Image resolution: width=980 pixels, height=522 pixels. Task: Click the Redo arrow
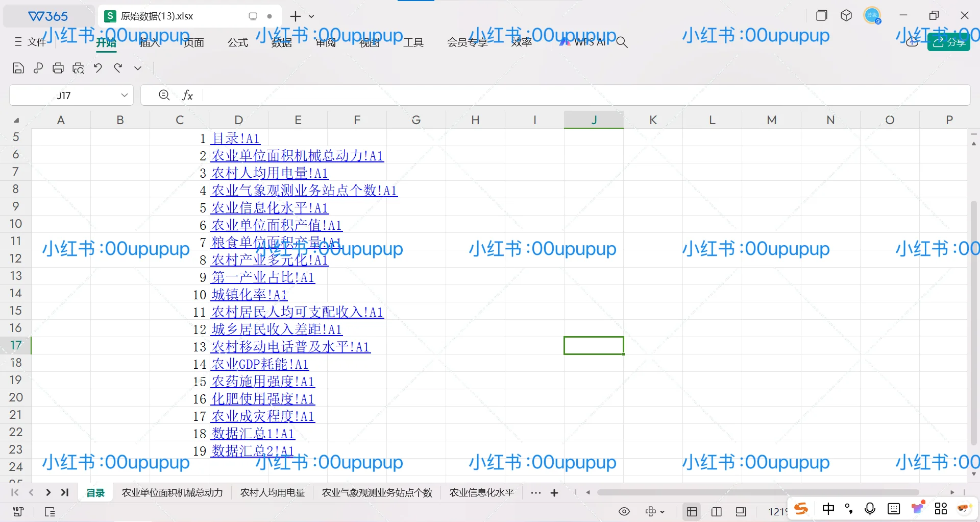click(x=118, y=68)
